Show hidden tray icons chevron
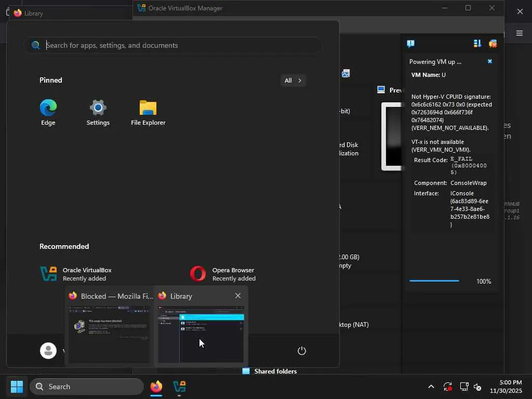 pos(431,387)
